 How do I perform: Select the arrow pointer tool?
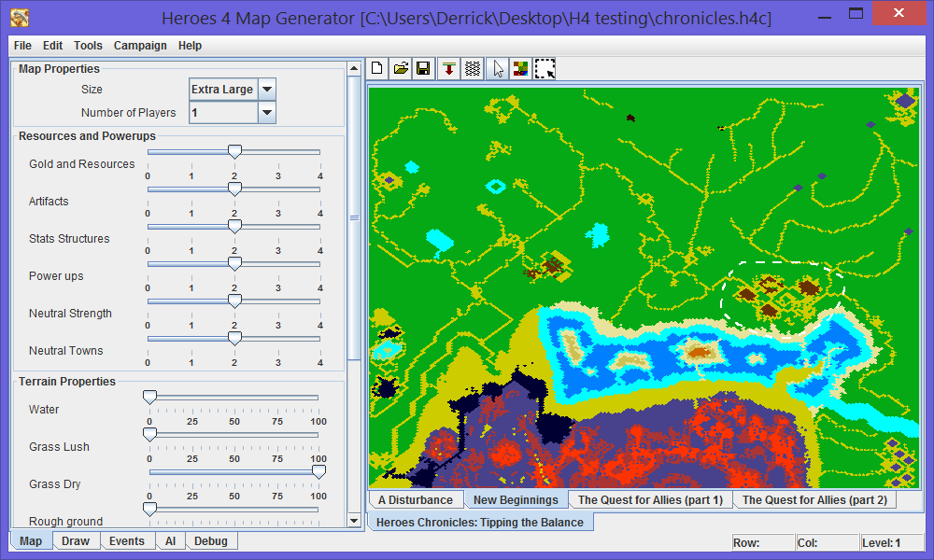tap(498, 69)
